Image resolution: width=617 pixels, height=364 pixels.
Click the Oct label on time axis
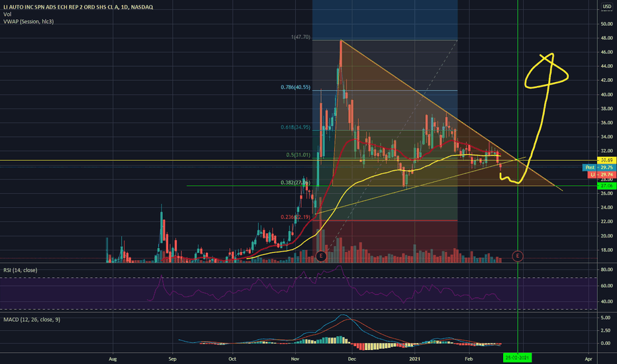pyautogui.click(x=232, y=359)
